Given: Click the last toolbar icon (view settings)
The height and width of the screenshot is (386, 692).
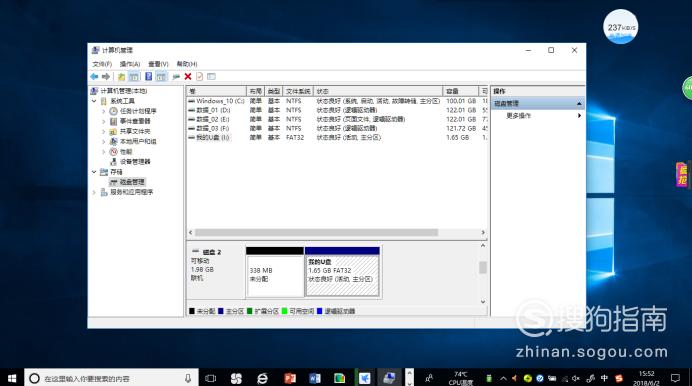Looking at the screenshot, I should click(211, 77).
